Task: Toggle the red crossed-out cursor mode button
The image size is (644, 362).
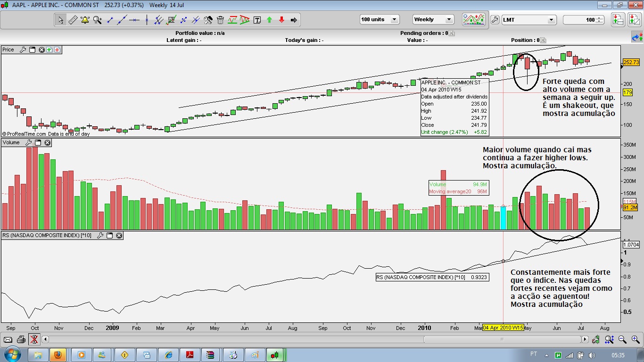Action: coord(34,339)
